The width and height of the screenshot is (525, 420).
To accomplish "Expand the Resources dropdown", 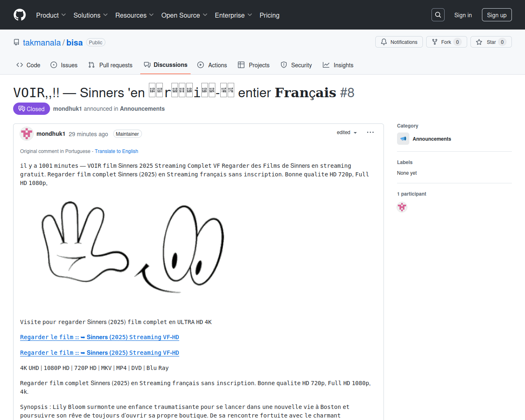I will click(x=135, y=15).
